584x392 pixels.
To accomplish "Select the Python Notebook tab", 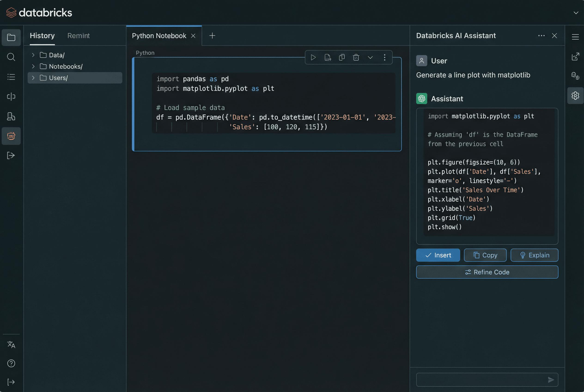I will pyautogui.click(x=159, y=36).
